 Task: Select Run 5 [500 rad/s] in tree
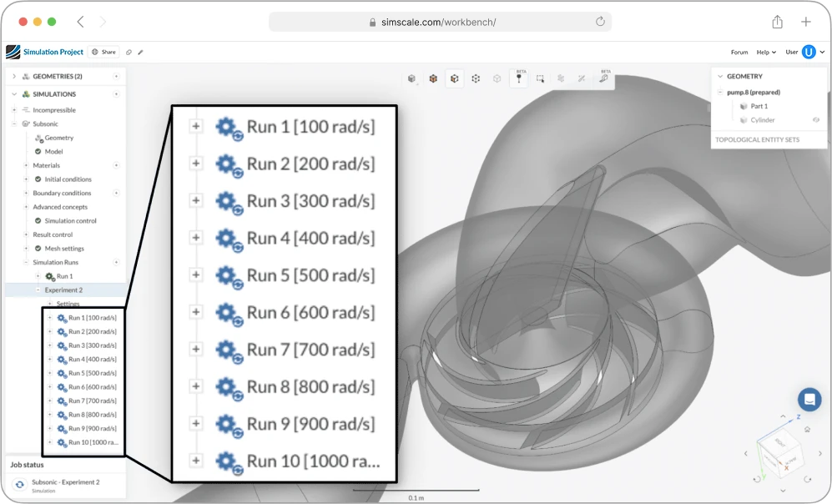click(92, 373)
